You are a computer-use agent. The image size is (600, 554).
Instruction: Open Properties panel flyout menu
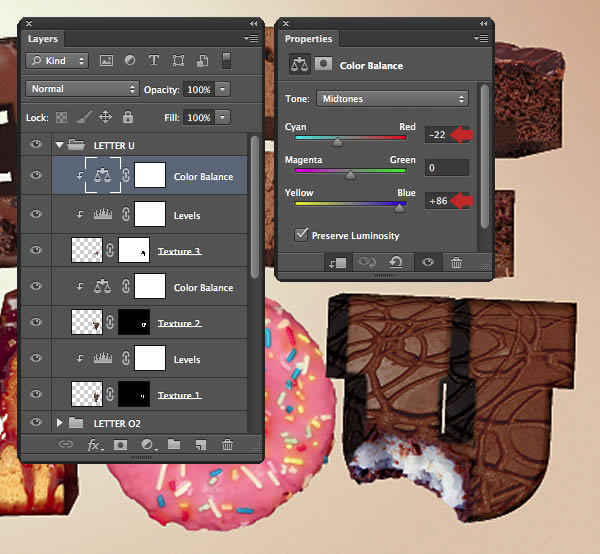pyautogui.click(x=481, y=38)
